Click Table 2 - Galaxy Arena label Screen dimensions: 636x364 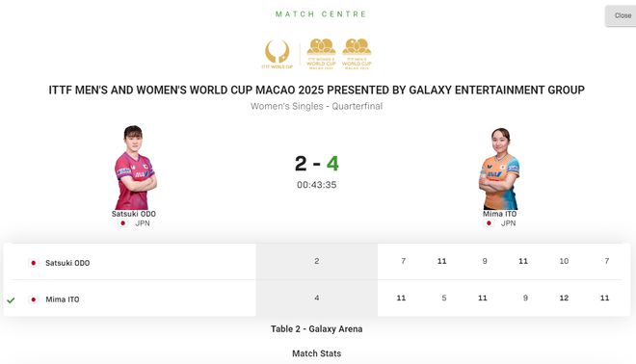pyautogui.click(x=316, y=329)
